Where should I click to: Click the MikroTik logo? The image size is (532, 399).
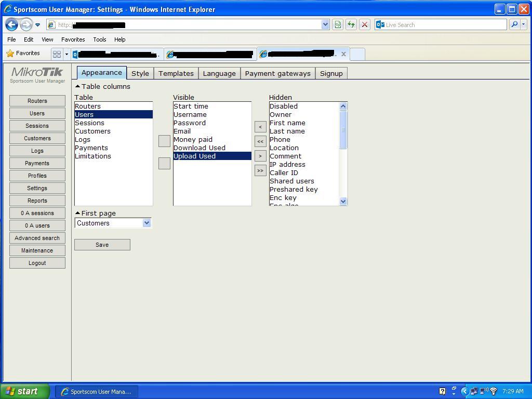[37, 72]
